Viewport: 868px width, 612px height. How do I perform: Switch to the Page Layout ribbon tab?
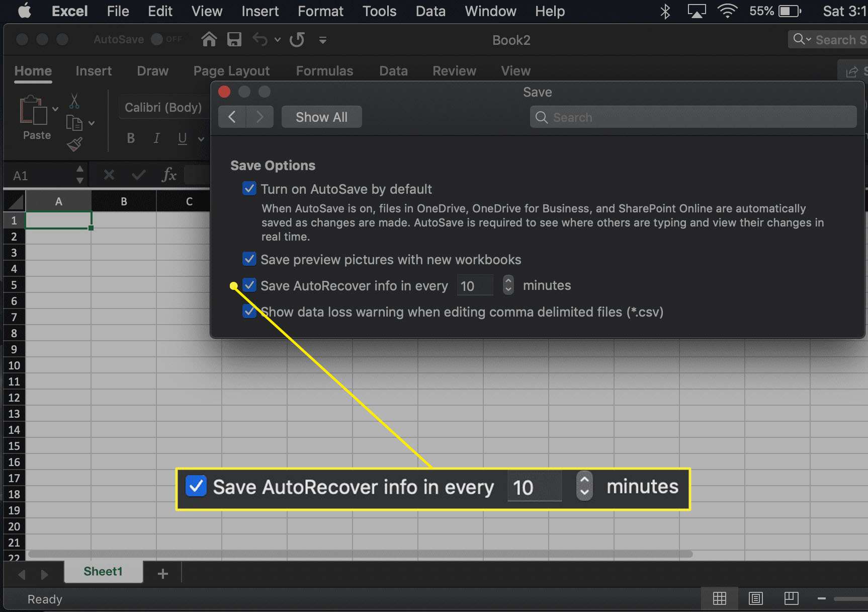click(x=231, y=71)
